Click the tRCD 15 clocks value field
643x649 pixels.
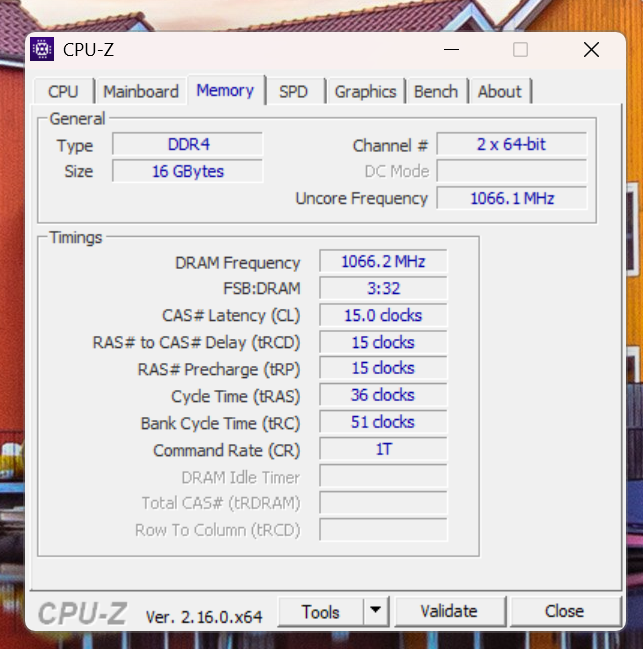(x=383, y=342)
